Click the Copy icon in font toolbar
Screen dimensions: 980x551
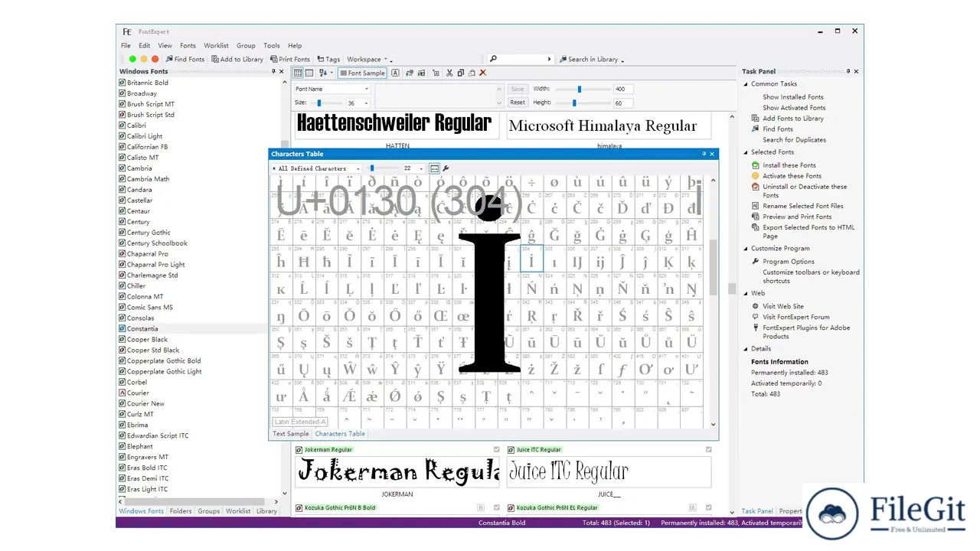[x=461, y=73]
